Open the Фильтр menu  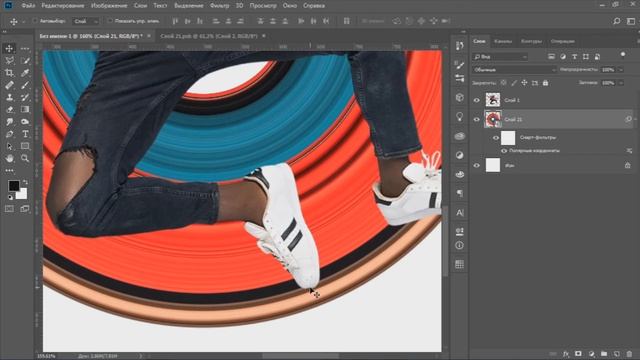tap(219, 6)
